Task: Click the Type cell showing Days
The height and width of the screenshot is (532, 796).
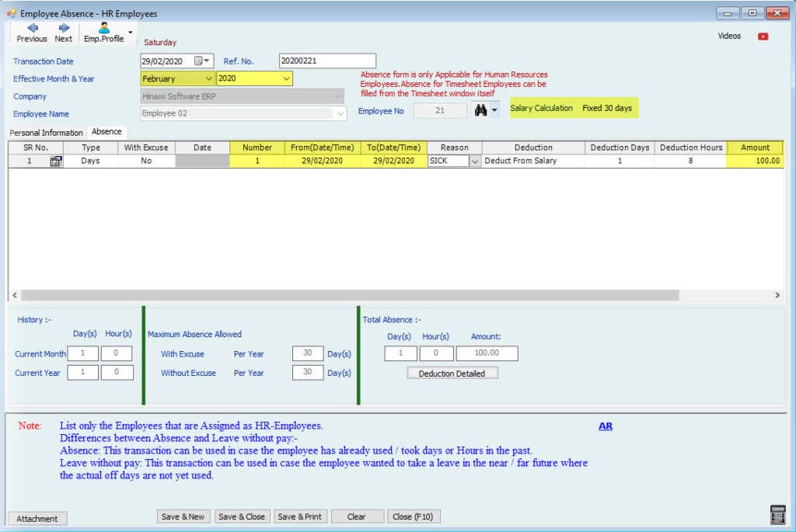Action: pyautogui.click(x=90, y=161)
